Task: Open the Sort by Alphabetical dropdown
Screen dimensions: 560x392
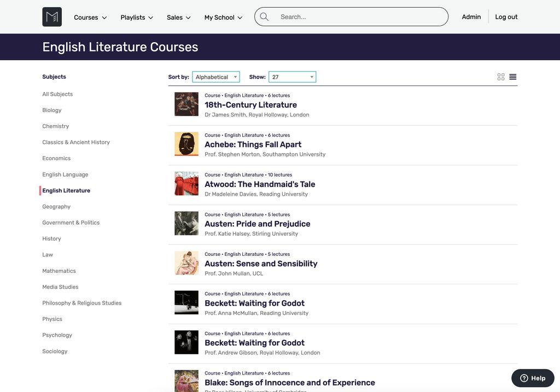Action: (216, 77)
